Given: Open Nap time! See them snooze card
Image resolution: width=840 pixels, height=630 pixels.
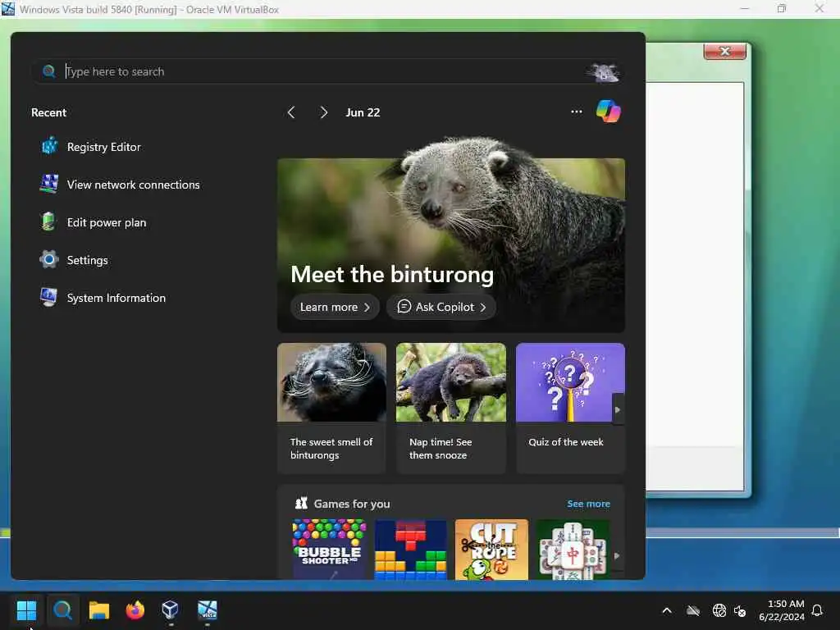Looking at the screenshot, I should 450,408.
